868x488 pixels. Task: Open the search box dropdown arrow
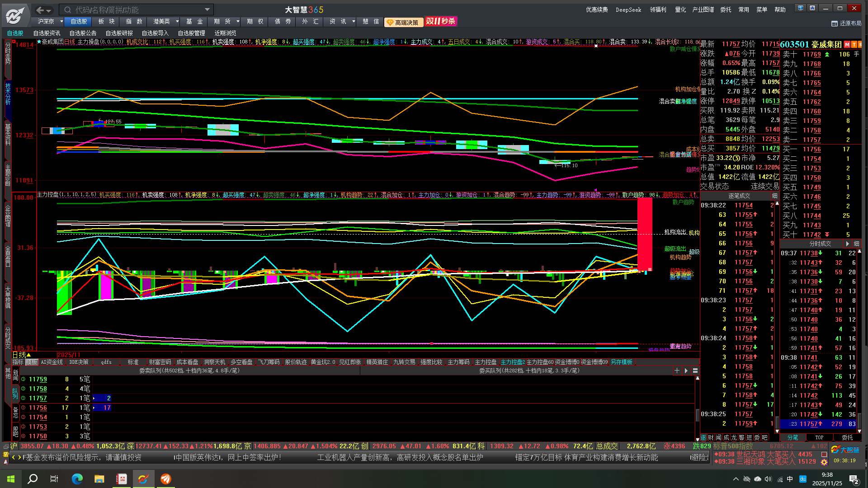pos(207,9)
